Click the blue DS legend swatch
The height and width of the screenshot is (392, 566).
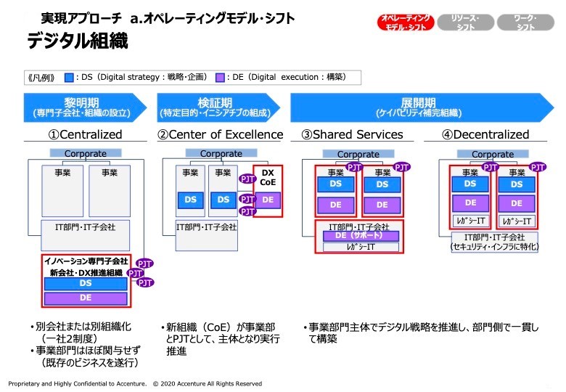tap(70, 77)
